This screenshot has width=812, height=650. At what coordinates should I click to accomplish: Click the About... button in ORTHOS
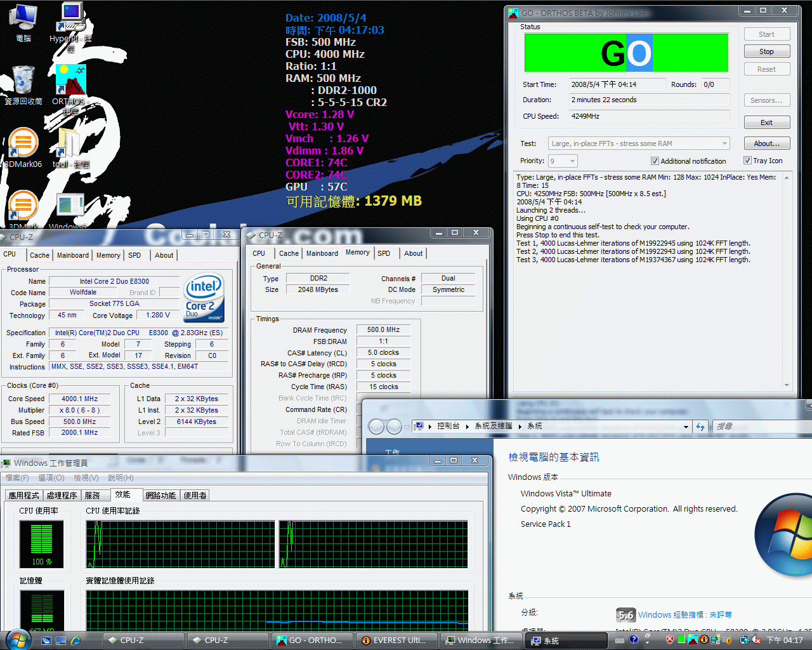tap(766, 143)
